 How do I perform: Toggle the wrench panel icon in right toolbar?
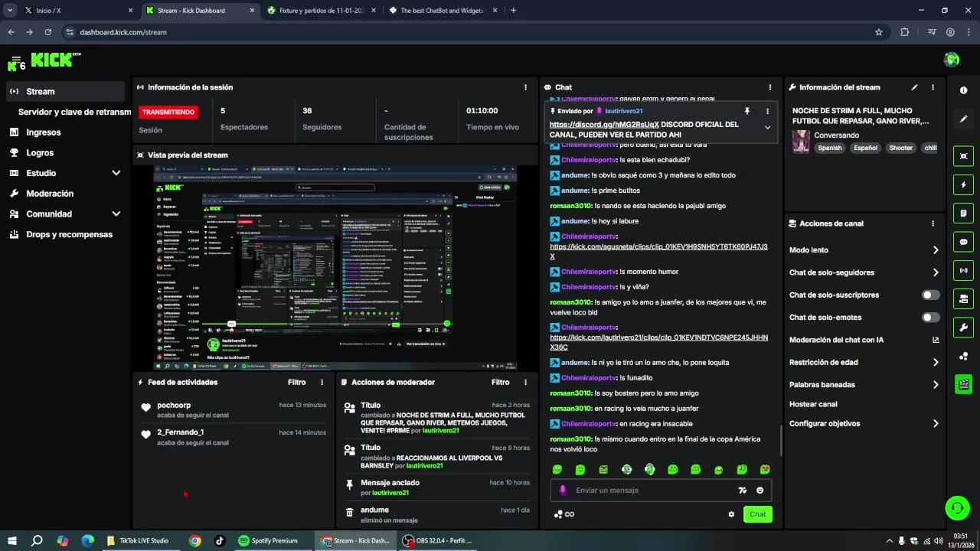(963, 328)
